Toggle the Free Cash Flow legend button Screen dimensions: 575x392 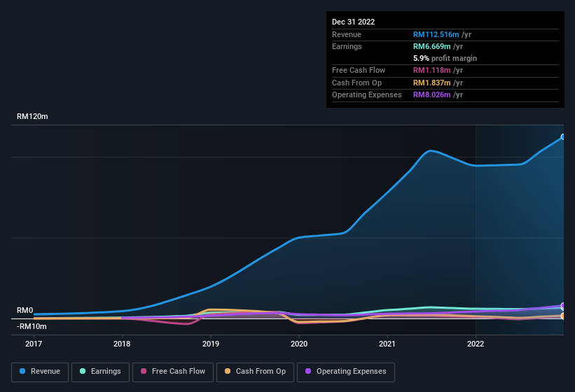point(173,372)
